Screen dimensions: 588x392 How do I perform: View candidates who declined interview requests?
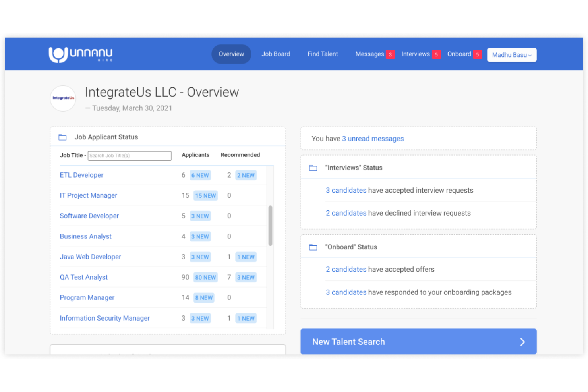346,213
